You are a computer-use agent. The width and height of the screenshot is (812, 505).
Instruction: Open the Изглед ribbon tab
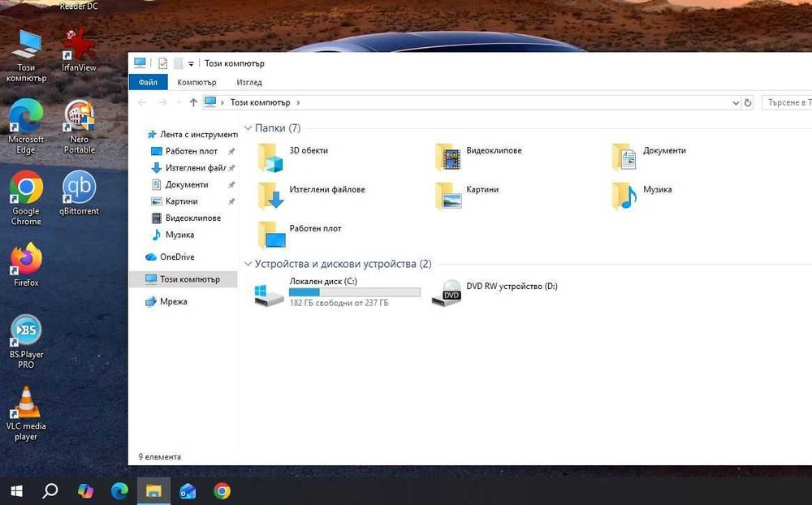click(249, 82)
